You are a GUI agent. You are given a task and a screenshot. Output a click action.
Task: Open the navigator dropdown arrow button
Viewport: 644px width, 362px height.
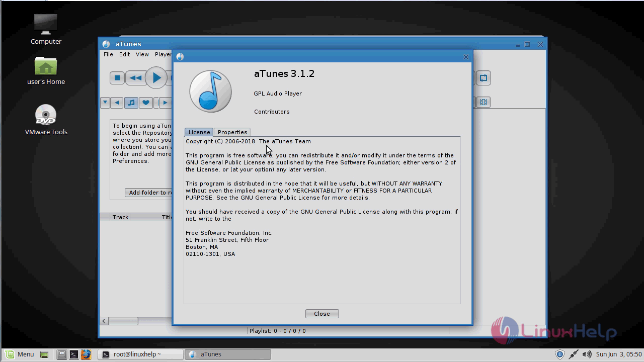pos(105,102)
